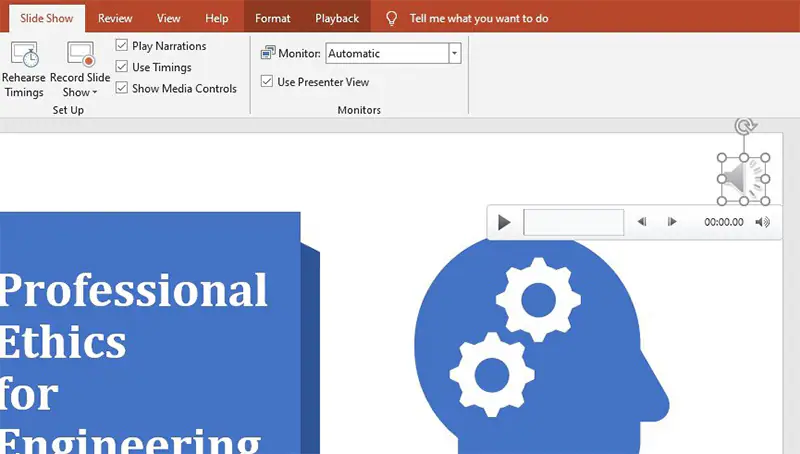800x454 pixels.
Task: Switch to the Slide Show tab
Action: click(46, 18)
